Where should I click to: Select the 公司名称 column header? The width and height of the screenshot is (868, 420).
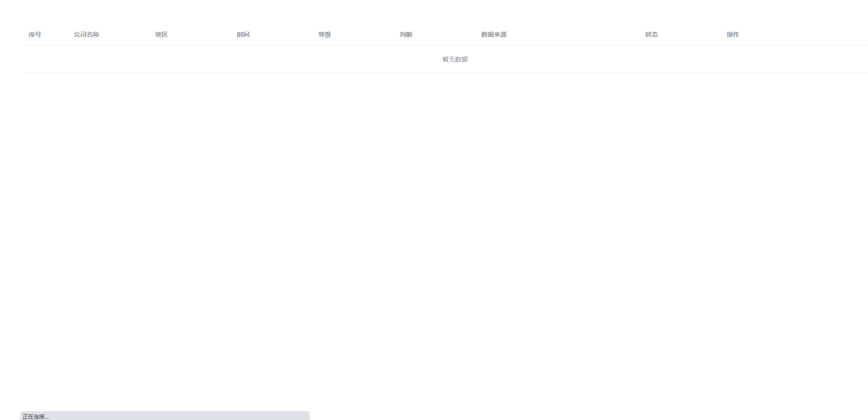(86, 34)
